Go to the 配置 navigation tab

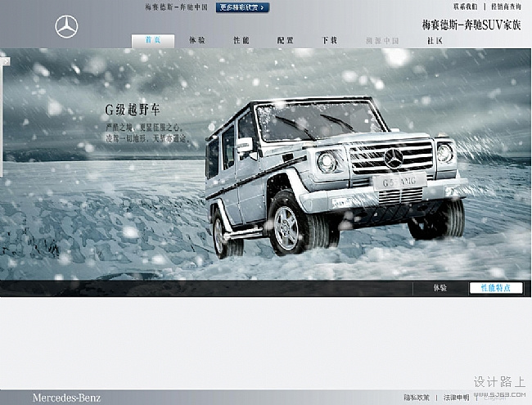click(285, 40)
